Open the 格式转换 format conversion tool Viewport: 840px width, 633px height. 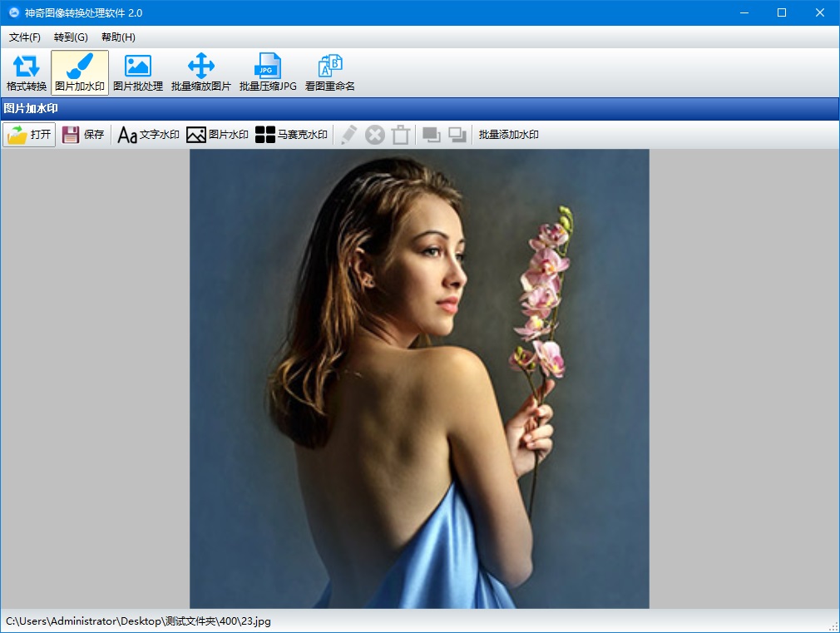[27, 72]
